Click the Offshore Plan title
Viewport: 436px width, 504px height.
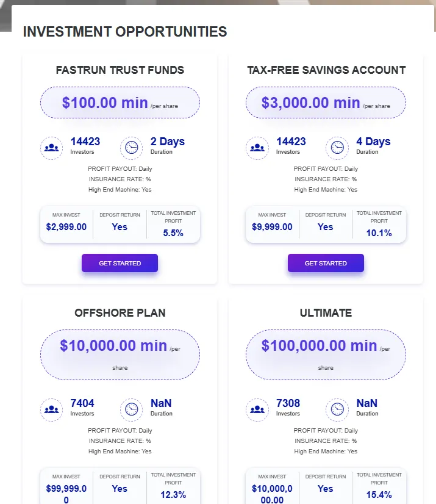click(120, 313)
